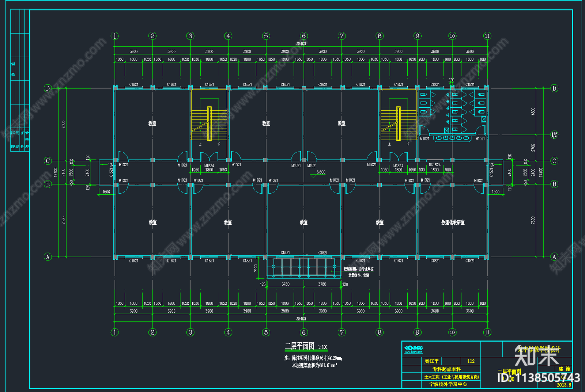This screenshot has height=392, width=585.
Task: Click the underlined '二层平面图' title below plan
Action: pyautogui.click(x=300, y=346)
